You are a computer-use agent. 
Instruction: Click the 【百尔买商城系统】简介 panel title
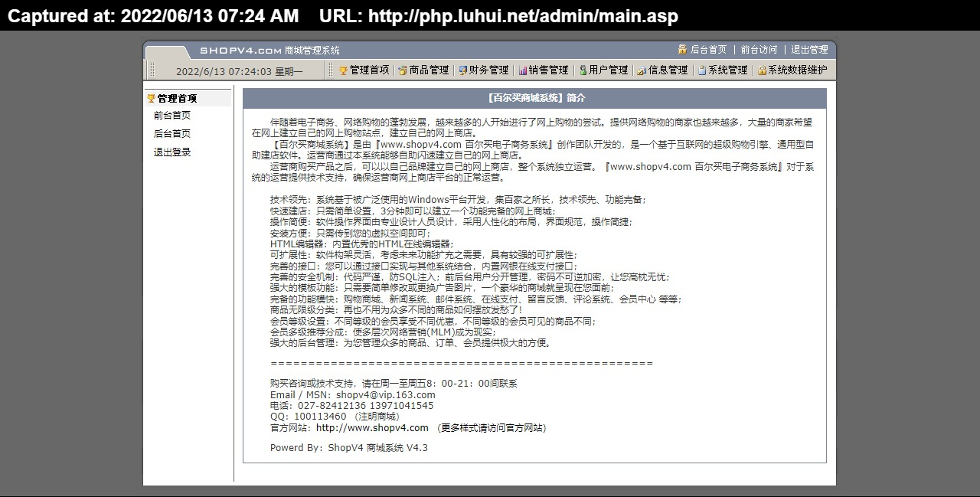[x=536, y=98]
